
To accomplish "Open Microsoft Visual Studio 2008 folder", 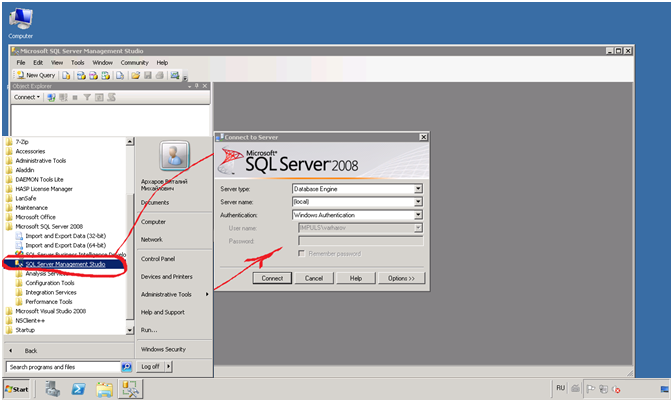I will coord(51,312).
